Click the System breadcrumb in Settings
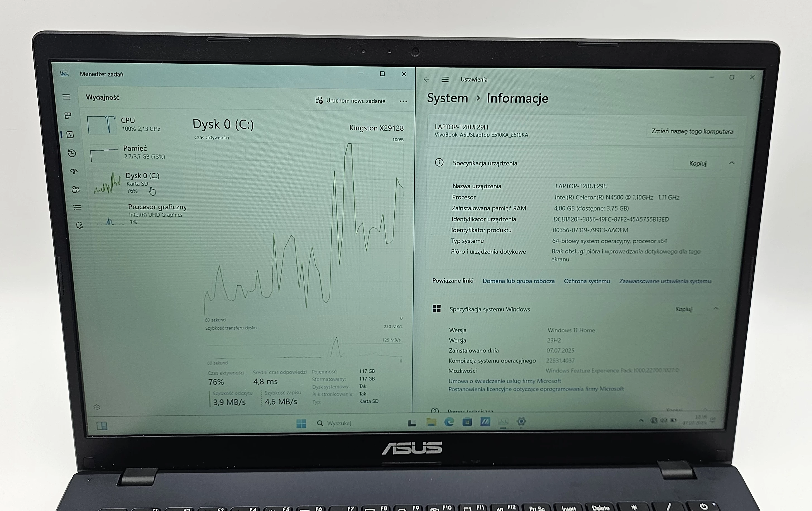This screenshot has height=511, width=812. [x=447, y=98]
